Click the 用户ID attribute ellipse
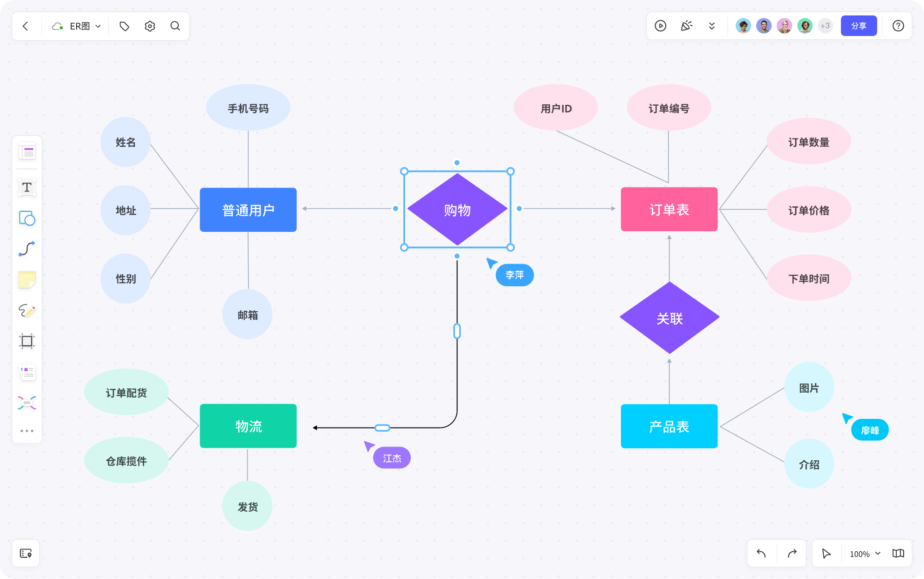 (556, 108)
